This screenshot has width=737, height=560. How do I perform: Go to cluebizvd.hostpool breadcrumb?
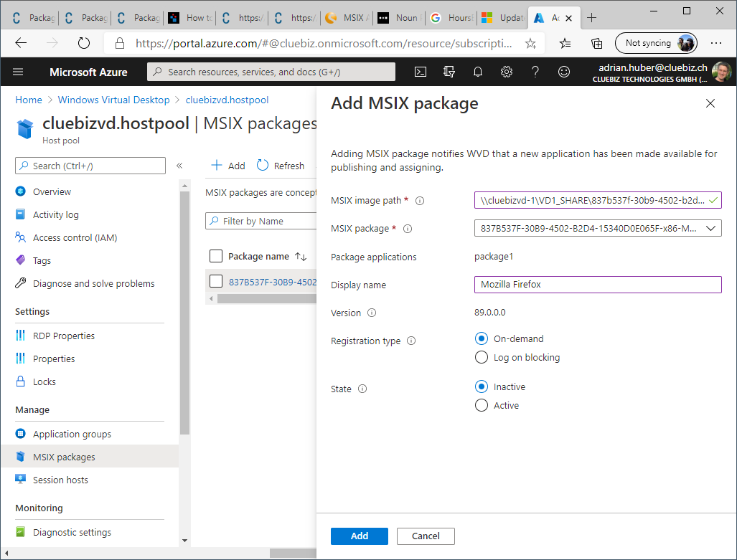tap(227, 100)
